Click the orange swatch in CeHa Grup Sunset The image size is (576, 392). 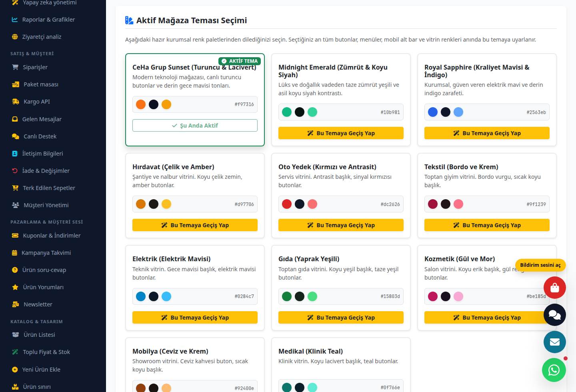pos(141,104)
